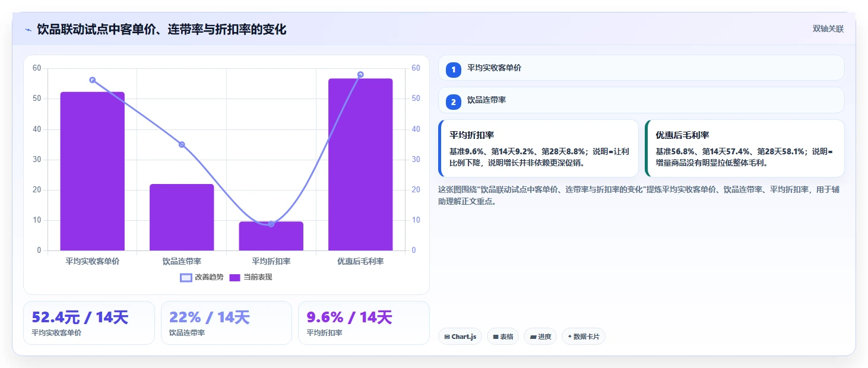Click the icon inside the 表格 tag
This screenshot has height=368, width=868.
496,337
